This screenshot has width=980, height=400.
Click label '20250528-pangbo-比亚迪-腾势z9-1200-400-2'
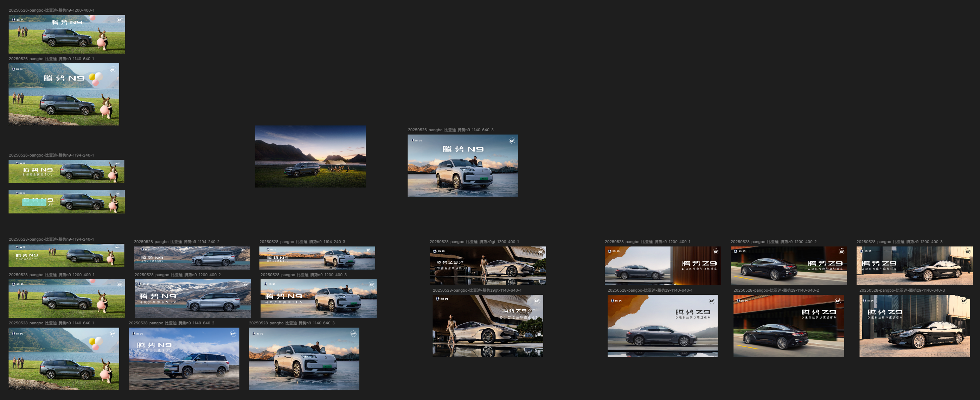pyautogui.click(x=774, y=242)
